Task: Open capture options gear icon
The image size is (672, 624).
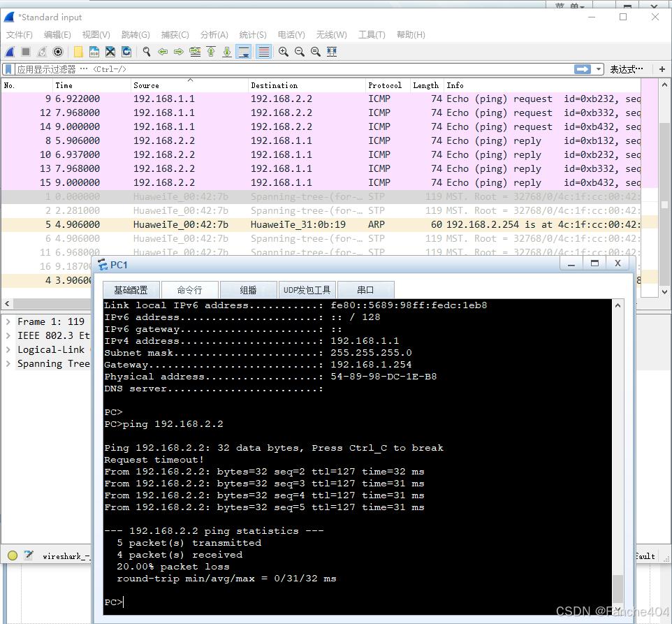Action: click(58, 52)
